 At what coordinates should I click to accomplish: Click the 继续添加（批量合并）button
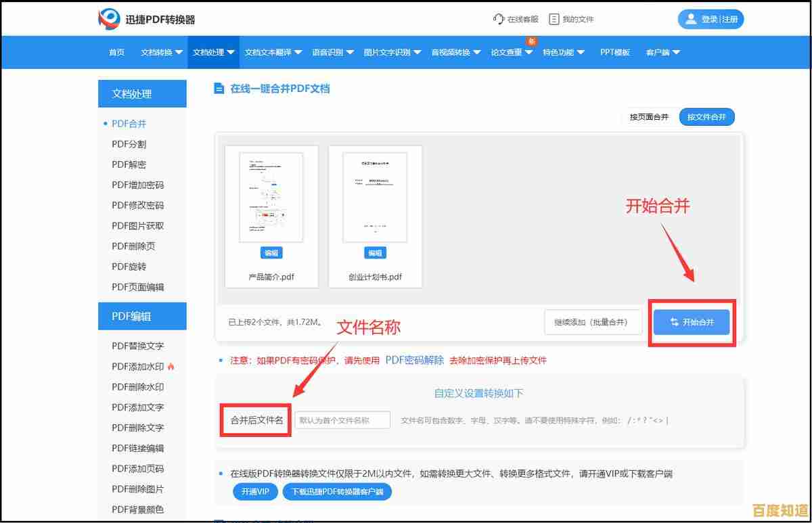tap(593, 323)
